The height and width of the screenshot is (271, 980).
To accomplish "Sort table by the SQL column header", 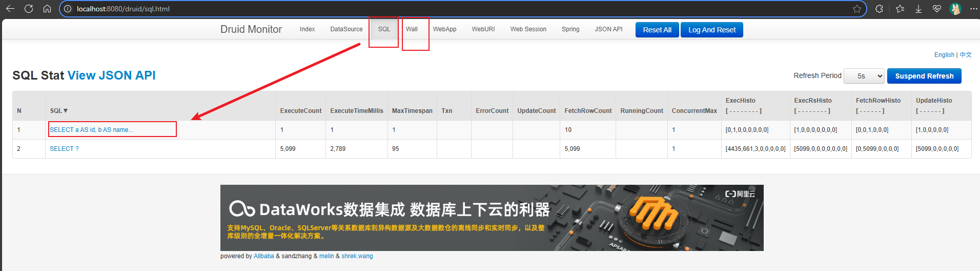I will tap(59, 111).
